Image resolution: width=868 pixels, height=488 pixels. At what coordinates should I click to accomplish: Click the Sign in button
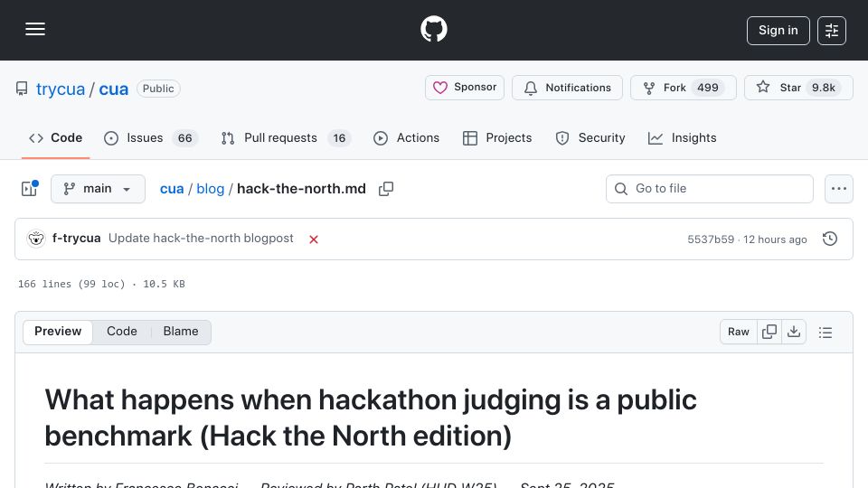click(778, 31)
